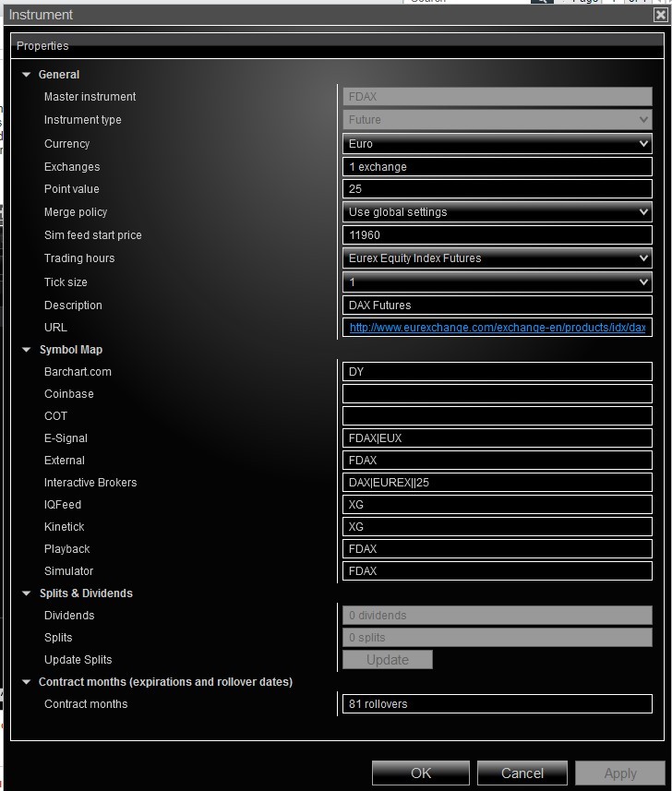This screenshot has height=791, width=672.
Task: Collapse the Splits & Dividends section
Action: pos(26,593)
